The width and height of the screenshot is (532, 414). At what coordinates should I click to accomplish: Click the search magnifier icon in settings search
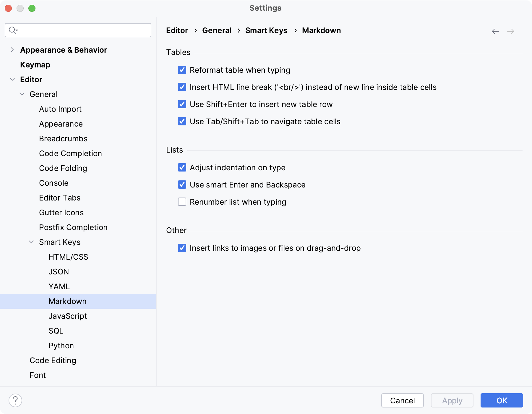click(13, 30)
